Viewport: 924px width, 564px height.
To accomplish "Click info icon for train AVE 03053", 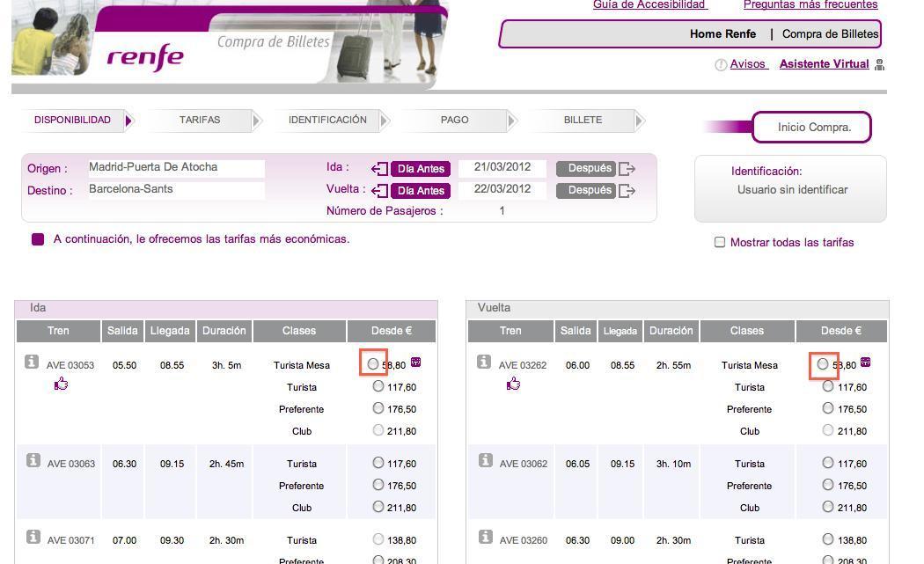I will click(32, 362).
